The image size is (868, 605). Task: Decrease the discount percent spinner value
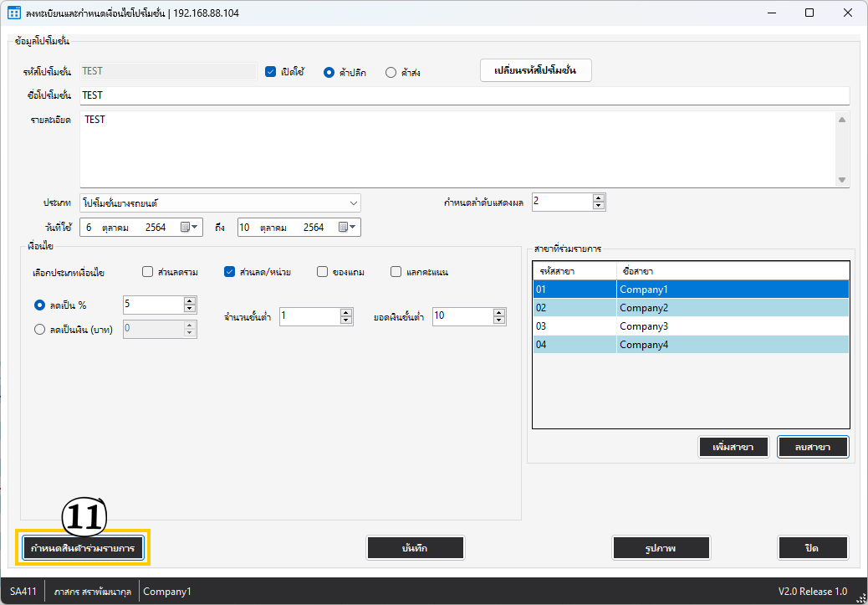coord(190,310)
